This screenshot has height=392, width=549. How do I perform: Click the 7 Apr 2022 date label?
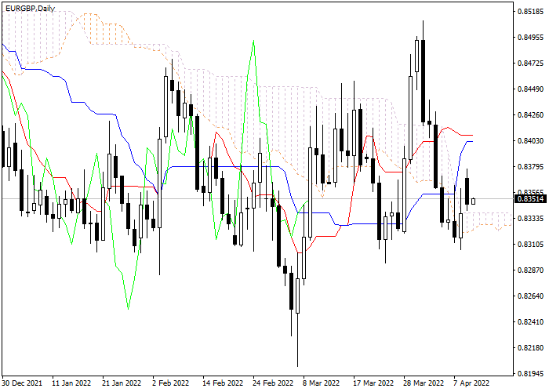click(x=471, y=383)
